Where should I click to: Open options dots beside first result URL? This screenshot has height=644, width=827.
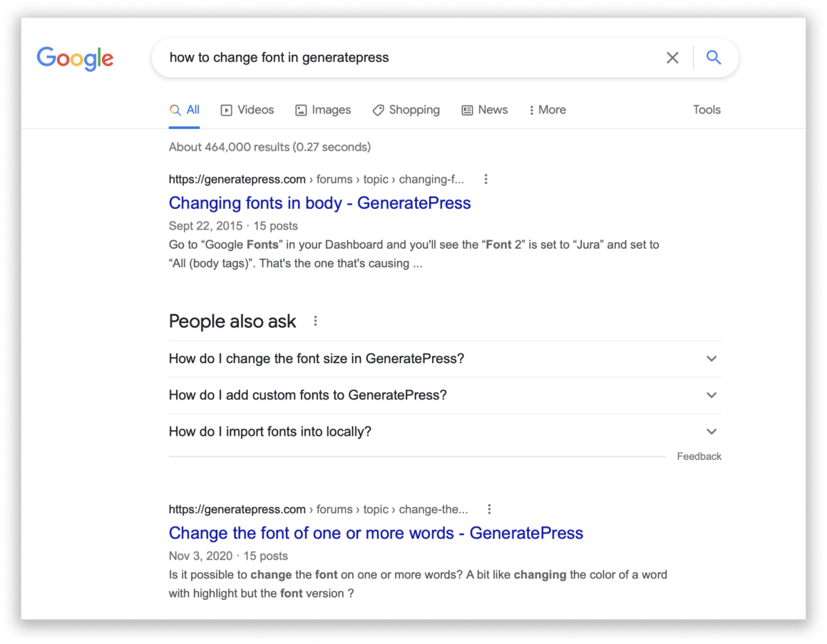(x=486, y=179)
